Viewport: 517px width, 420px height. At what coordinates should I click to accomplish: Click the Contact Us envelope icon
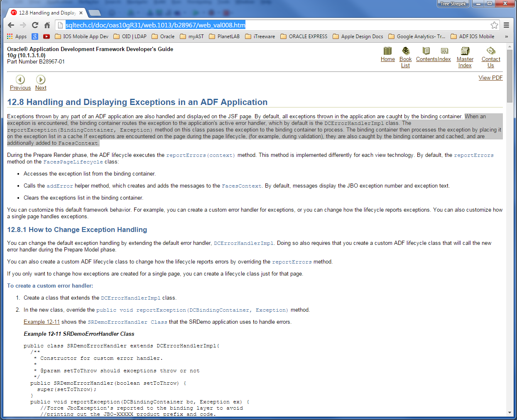pyautogui.click(x=491, y=51)
